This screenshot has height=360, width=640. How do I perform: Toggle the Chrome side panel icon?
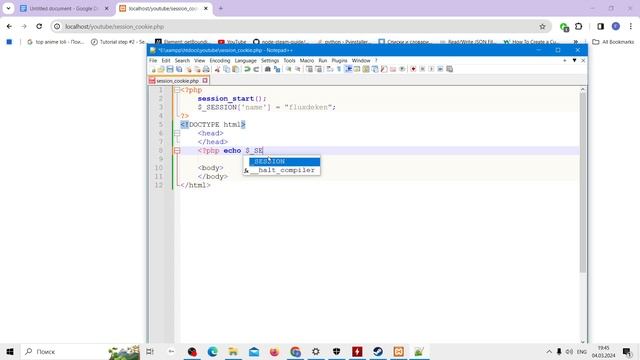600,27
